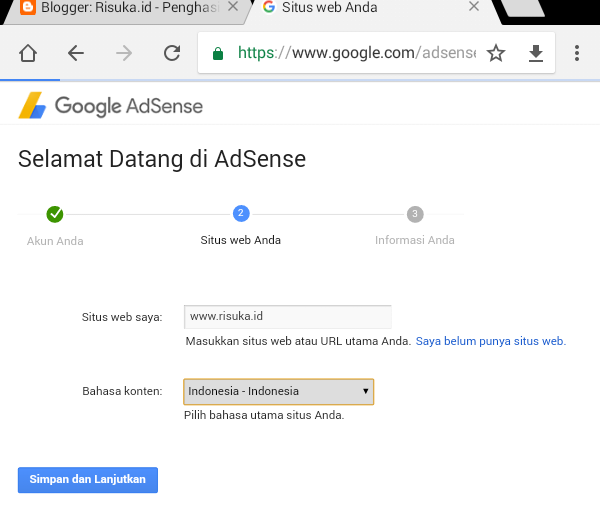Click the Informasi Anda step label
The image size is (600, 515).
415,240
